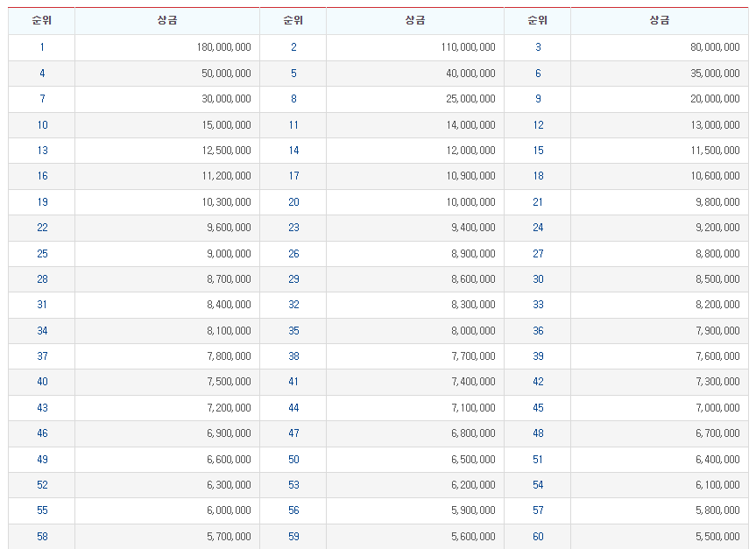Select the 6,400,000 amount
756x549 pixels.
[717, 460]
